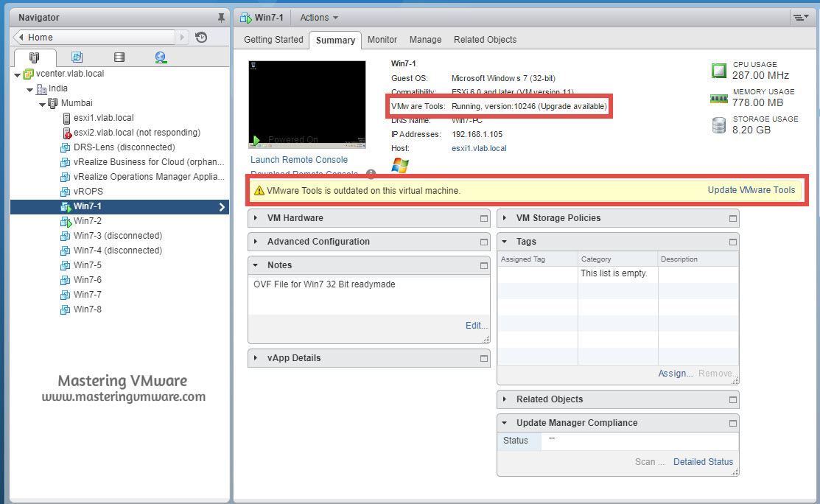Click the vcenter.vlab.local vCenter icon
820x504 pixels.
pos(28,74)
